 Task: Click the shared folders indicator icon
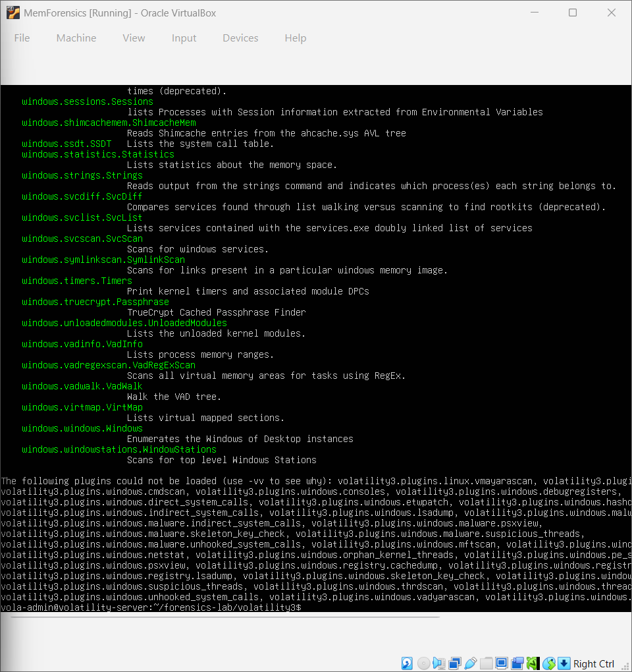486,663
